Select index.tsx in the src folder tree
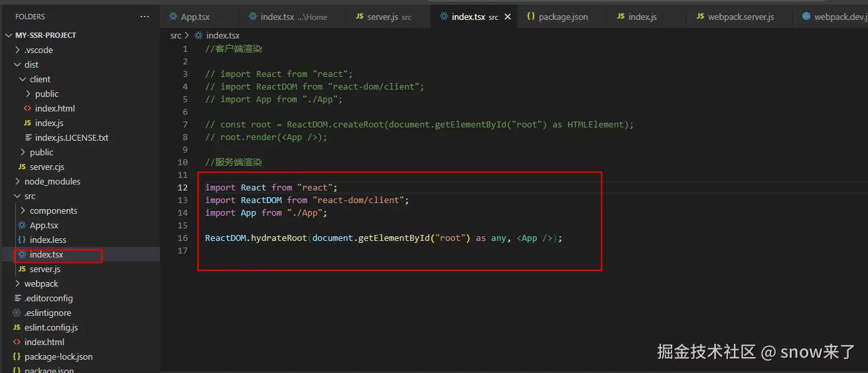 (x=46, y=254)
